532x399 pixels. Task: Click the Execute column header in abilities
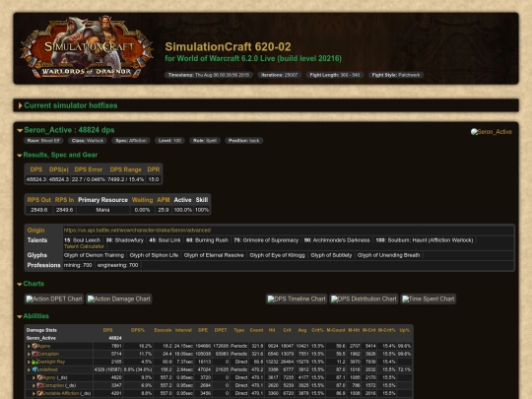[x=163, y=330]
